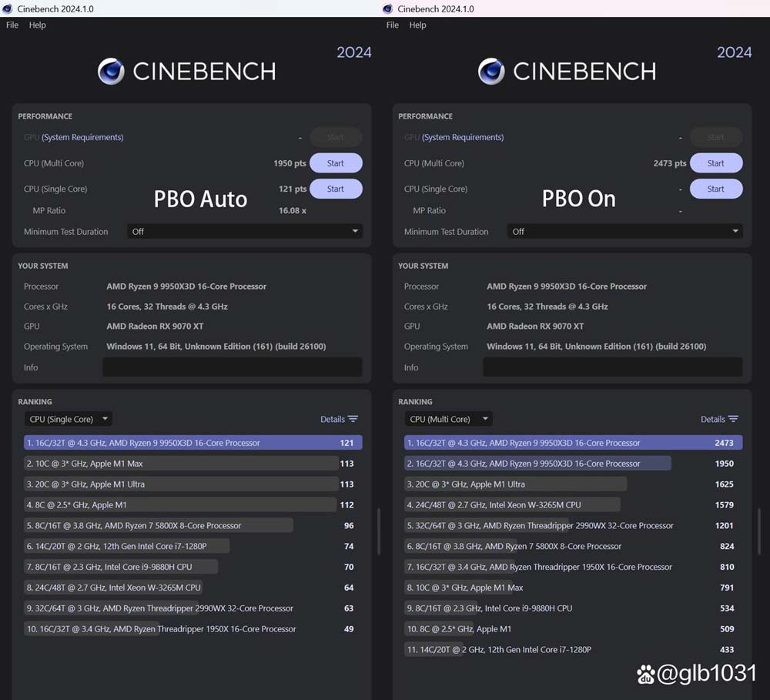Open the CPU (Single Core) ranking dropdown
The image size is (770, 700).
(69, 419)
